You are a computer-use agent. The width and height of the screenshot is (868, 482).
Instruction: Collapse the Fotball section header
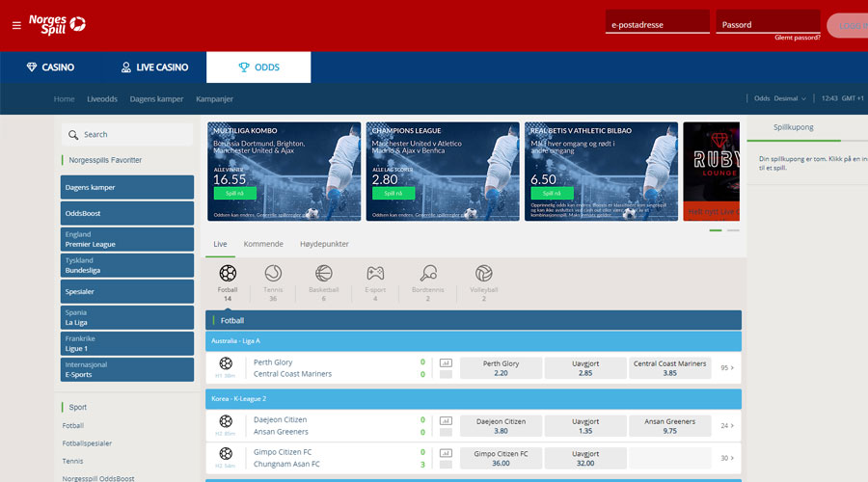click(x=474, y=320)
